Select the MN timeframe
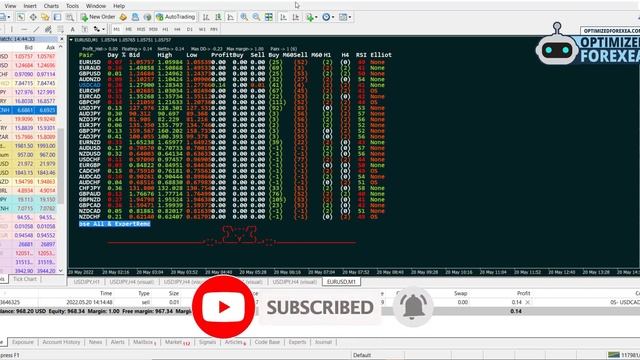Image resolution: width=640 pixels, height=360 pixels. tap(214, 29)
